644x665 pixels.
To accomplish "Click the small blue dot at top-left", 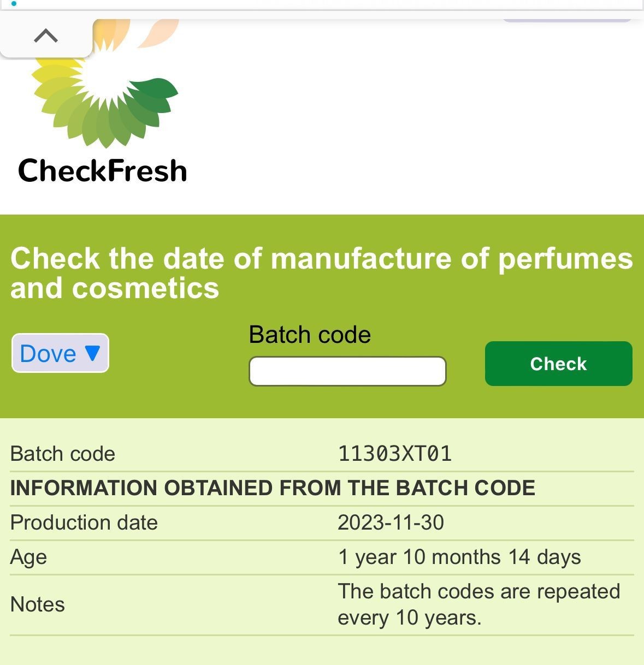I will pyautogui.click(x=14, y=3).
